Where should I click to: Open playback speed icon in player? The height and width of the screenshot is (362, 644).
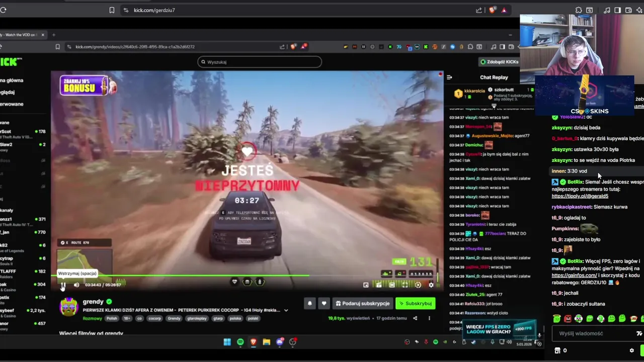(x=418, y=285)
